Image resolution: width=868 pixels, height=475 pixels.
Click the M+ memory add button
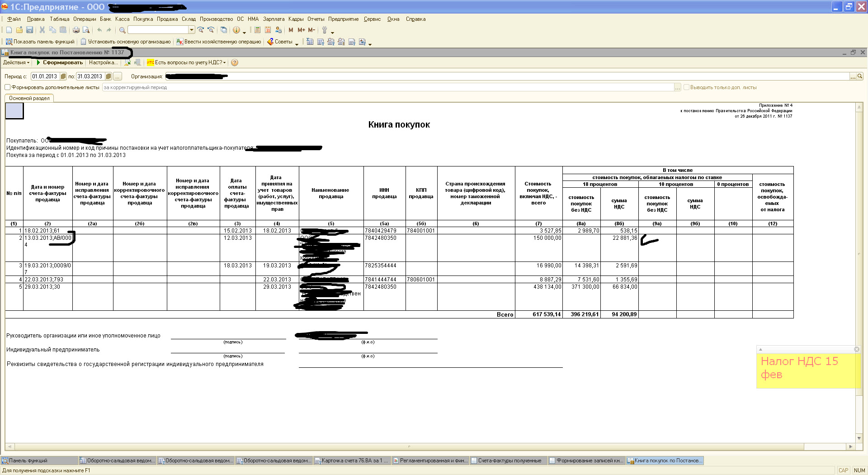pos(301,30)
